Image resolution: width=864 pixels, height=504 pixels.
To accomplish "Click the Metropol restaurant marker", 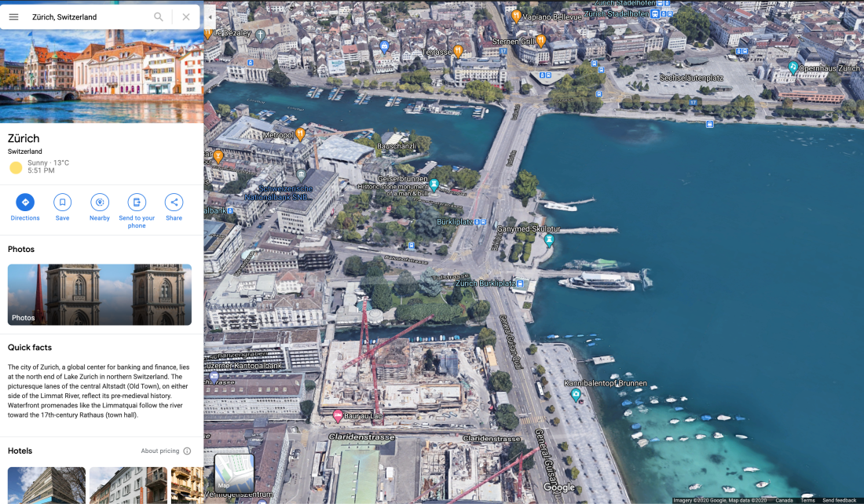I will click(300, 133).
